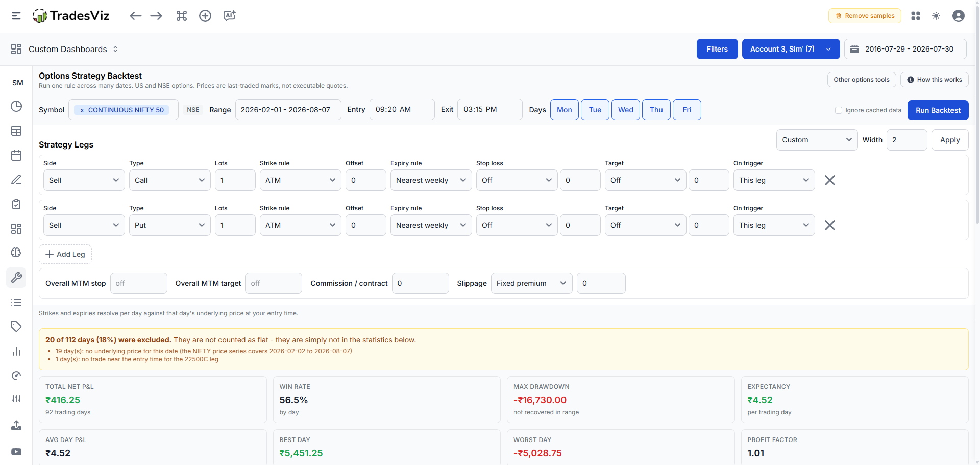This screenshot has height=465, width=980.
Task: Click the Filters button
Action: pos(717,49)
